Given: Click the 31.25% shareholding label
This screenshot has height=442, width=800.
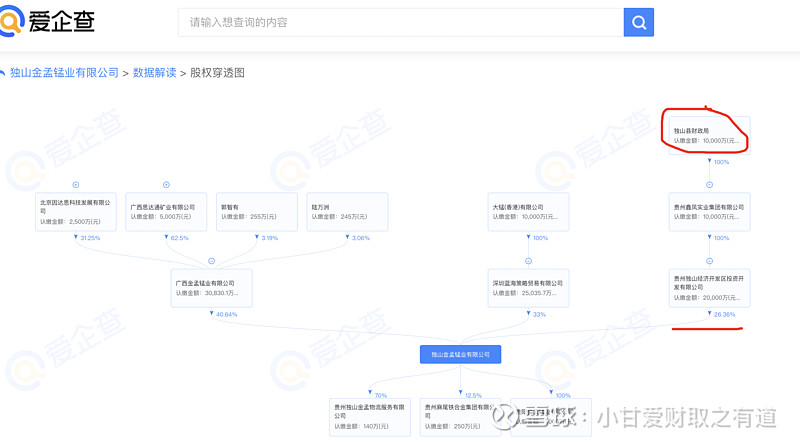Looking at the screenshot, I should [90, 238].
